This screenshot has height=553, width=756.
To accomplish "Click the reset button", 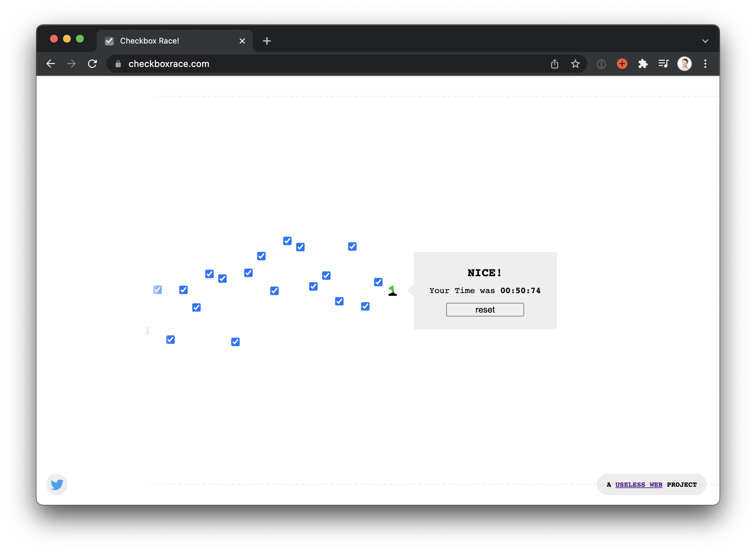I will (485, 310).
